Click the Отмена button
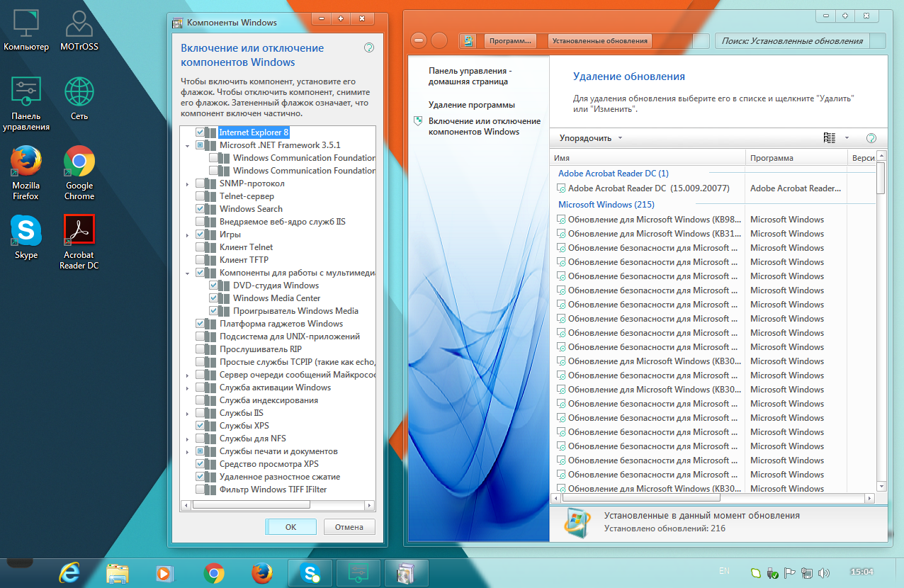The height and width of the screenshot is (588, 904). click(x=349, y=526)
